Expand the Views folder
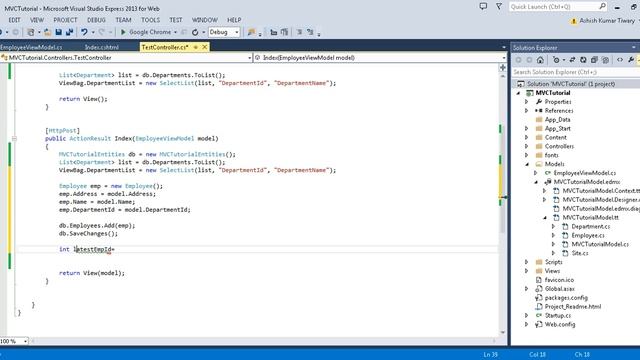This screenshot has width=640, height=360. pyautogui.click(x=527, y=271)
